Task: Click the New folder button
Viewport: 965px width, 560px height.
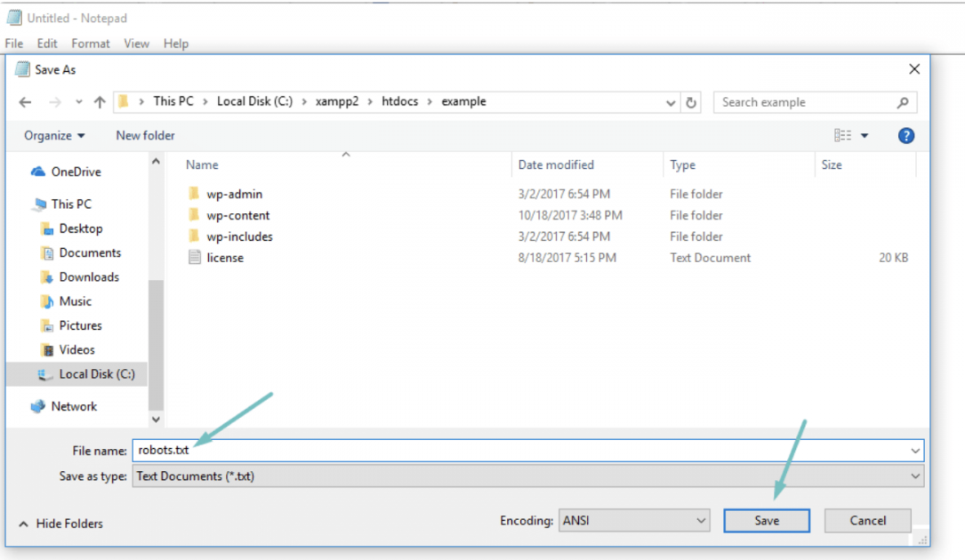Action: click(x=145, y=135)
